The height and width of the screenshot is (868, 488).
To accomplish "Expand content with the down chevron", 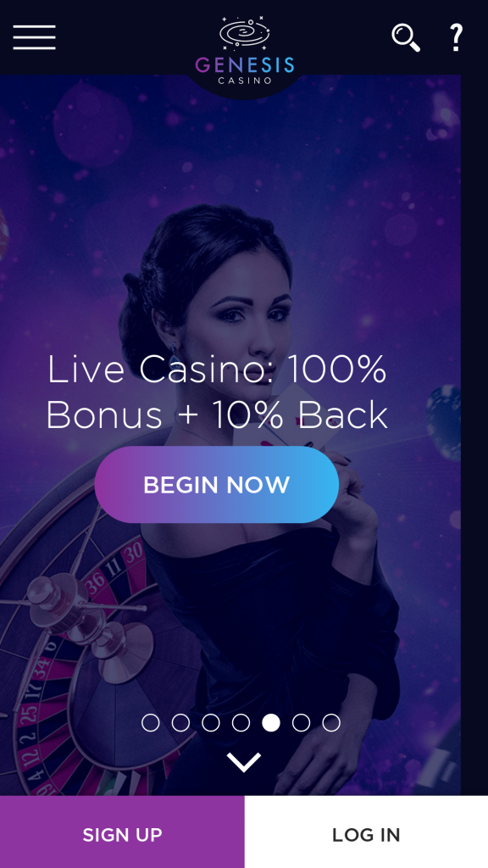I will (243, 762).
